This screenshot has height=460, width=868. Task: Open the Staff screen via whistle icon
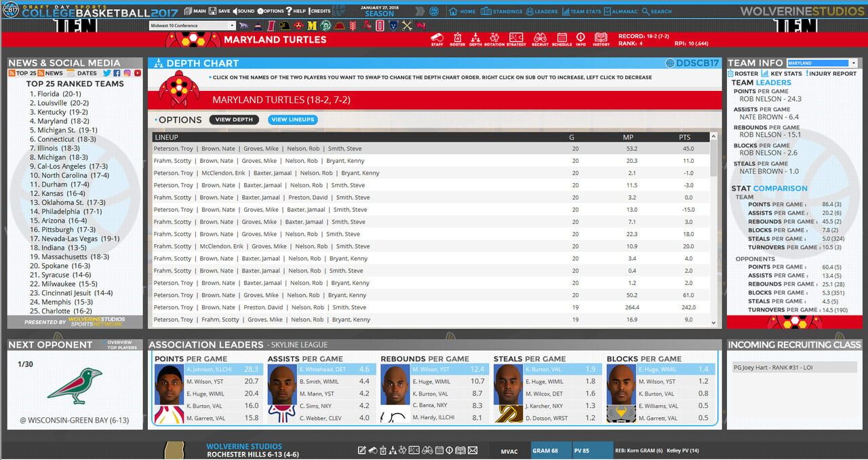[437, 39]
